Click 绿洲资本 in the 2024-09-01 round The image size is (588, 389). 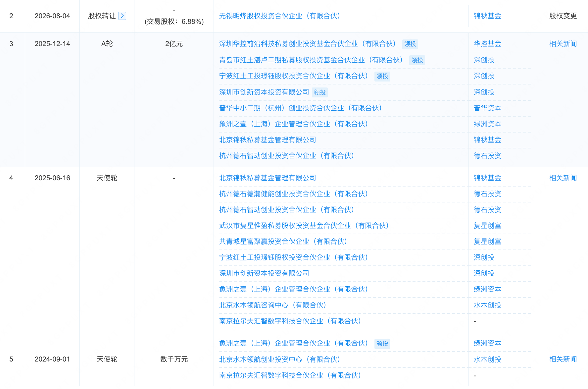pos(487,343)
